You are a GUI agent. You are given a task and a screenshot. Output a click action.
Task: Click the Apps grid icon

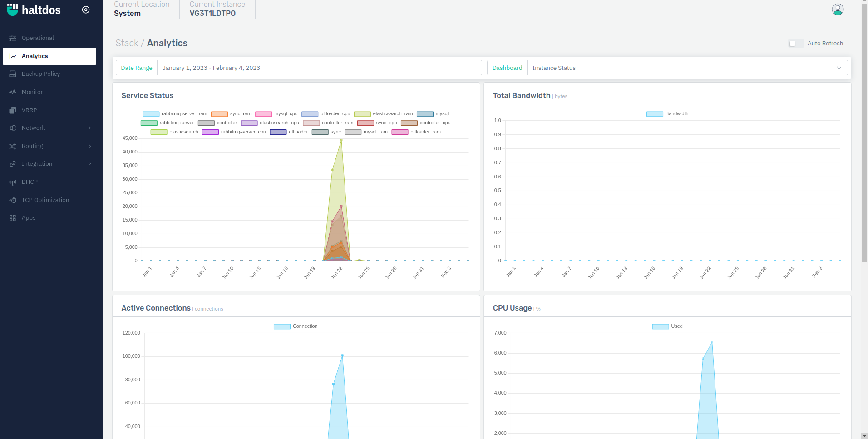[13, 218]
